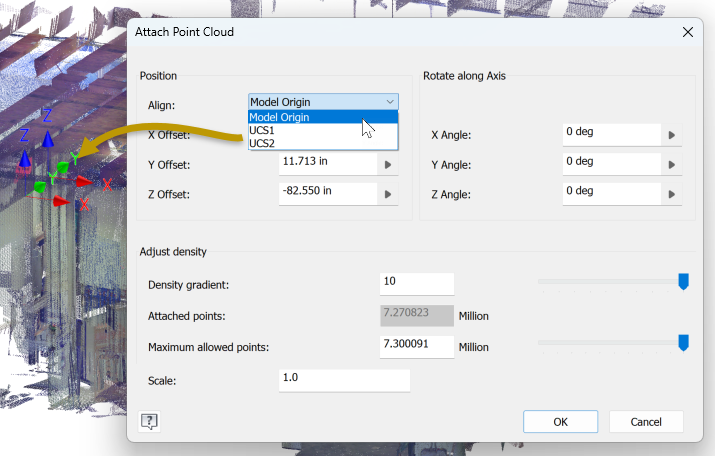The image size is (715, 456).
Task: Click the Maximum allowed points label
Action: point(208,347)
